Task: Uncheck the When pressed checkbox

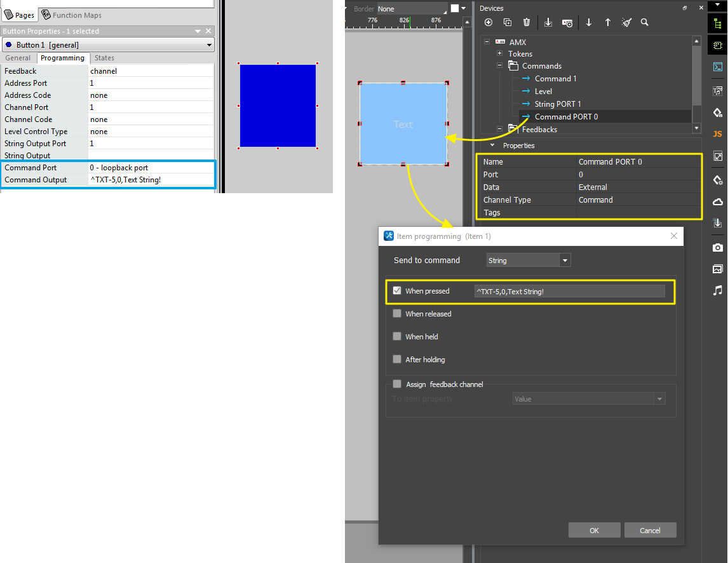Action: point(397,291)
